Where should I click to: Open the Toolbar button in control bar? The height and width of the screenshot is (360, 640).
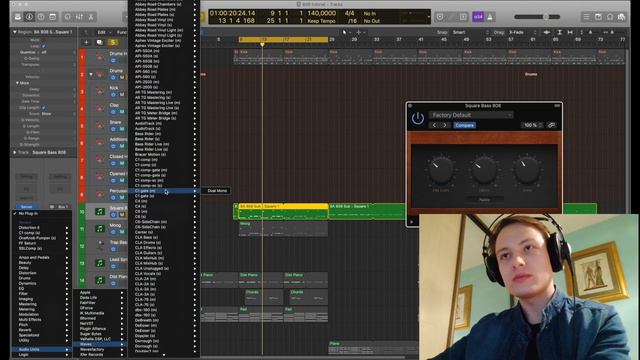point(53,17)
